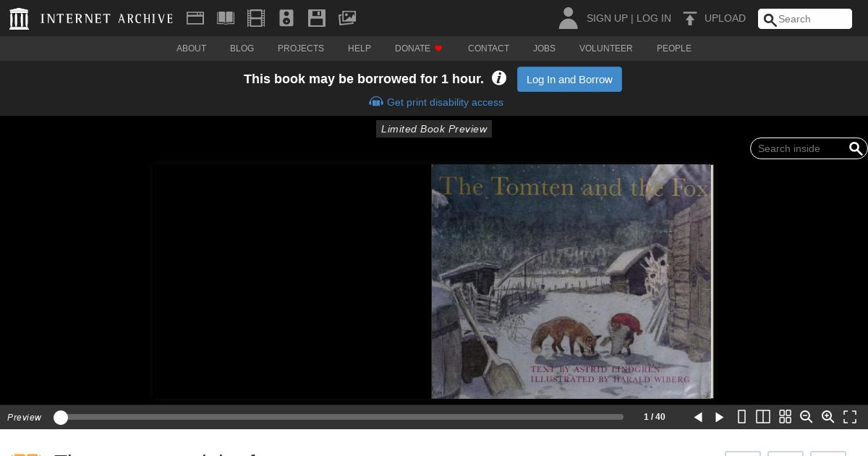Click the Limited Book Preview label
The width and height of the screenshot is (868, 456).
(x=434, y=129)
